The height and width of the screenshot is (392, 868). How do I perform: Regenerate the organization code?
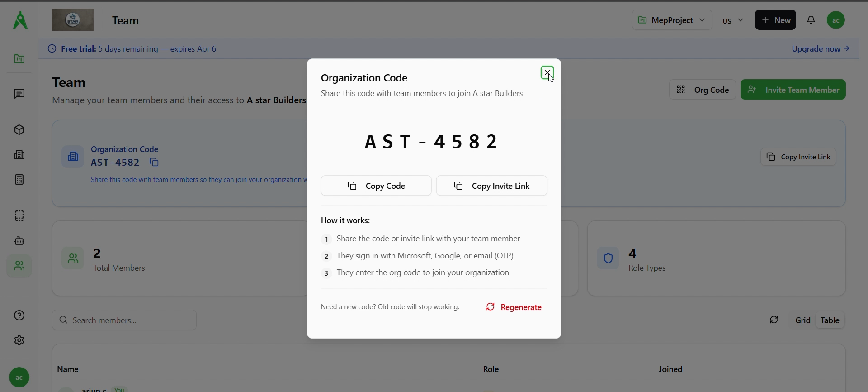click(514, 307)
